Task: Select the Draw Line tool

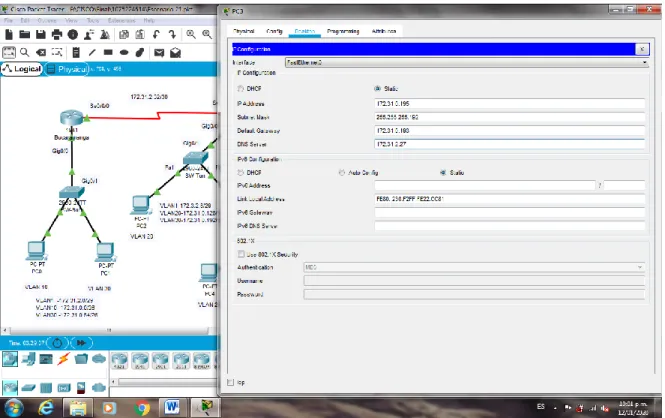Action: click(92, 53)
